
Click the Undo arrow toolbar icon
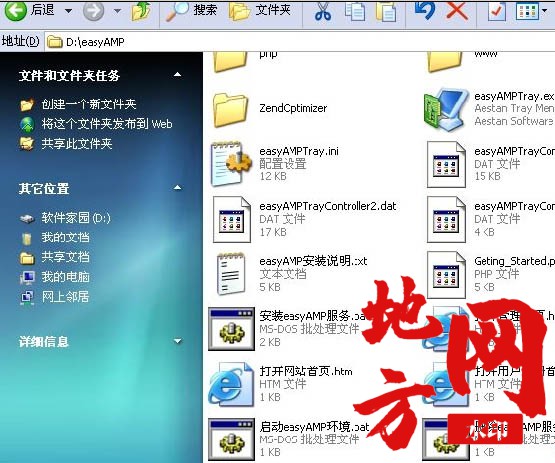[425, 11]
